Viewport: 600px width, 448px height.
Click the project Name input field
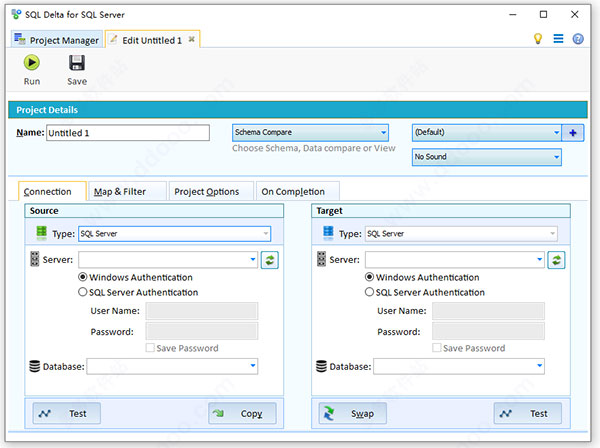pos(128,133)
